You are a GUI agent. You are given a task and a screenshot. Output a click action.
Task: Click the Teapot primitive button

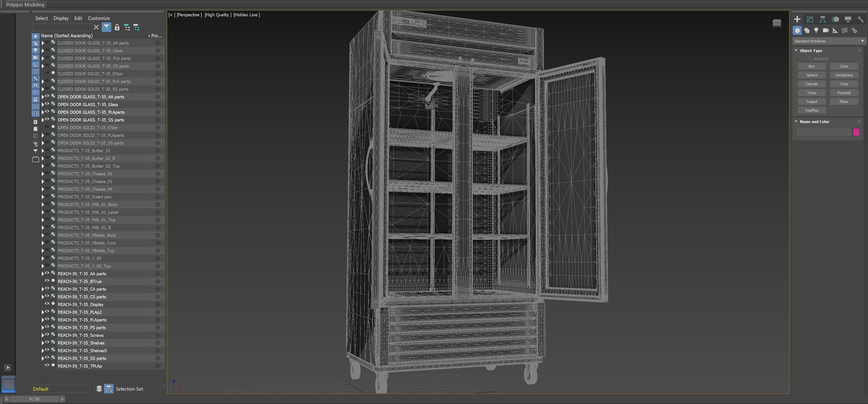coord(811,102)
